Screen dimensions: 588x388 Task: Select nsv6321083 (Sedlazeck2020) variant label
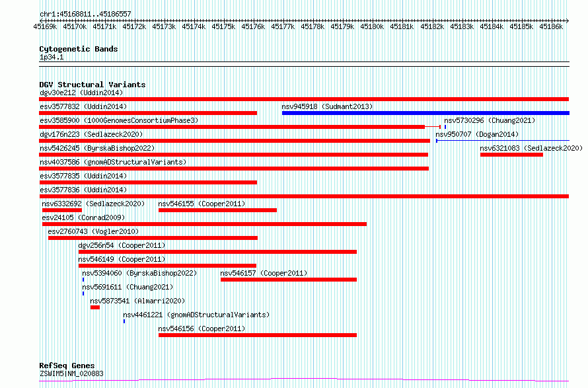pos(531,148)
